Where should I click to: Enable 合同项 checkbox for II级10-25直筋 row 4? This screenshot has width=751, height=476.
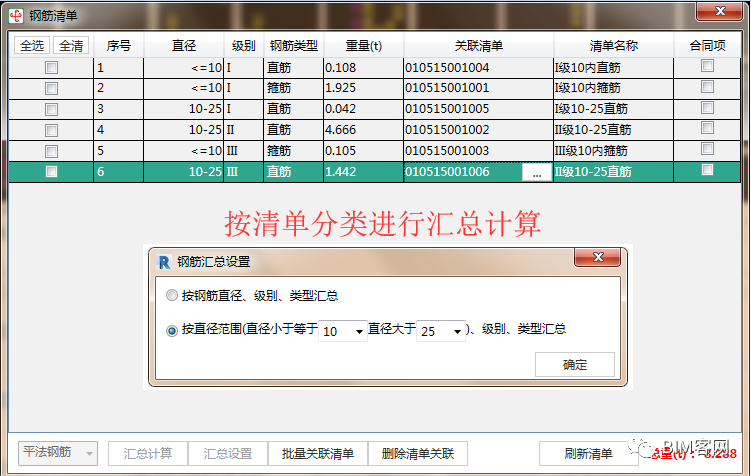pyautogui.click(x=707, y=128)
